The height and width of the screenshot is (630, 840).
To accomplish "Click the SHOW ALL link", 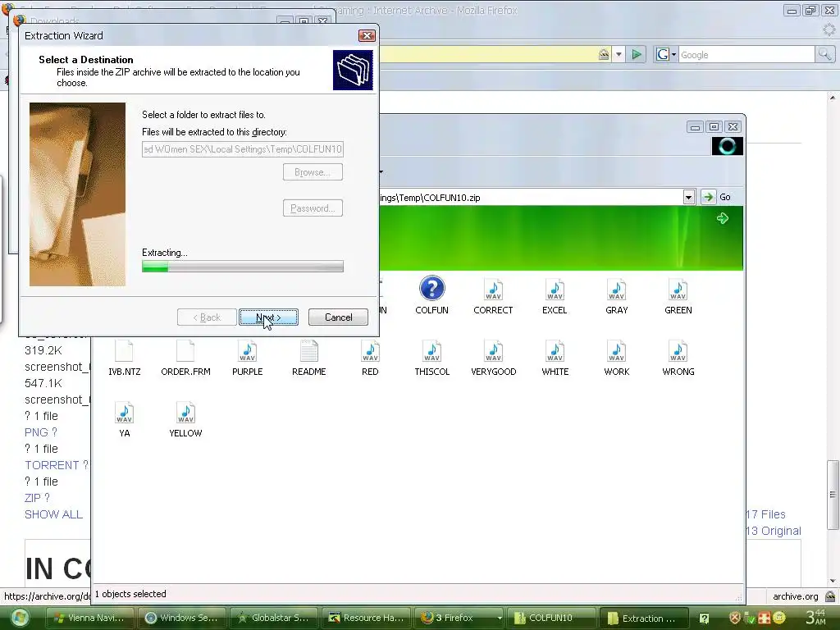I will pyautogui.click(x=53, y=514).
